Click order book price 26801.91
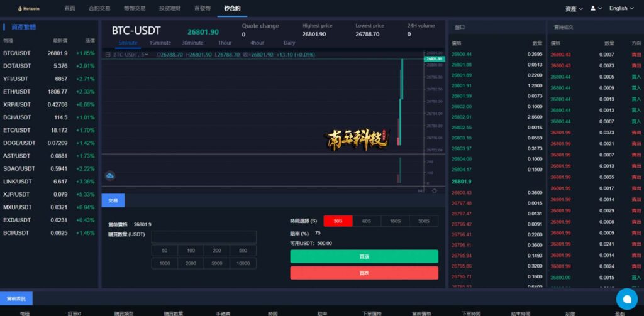Viewport: 644px width, 316px height. [461, 85]
